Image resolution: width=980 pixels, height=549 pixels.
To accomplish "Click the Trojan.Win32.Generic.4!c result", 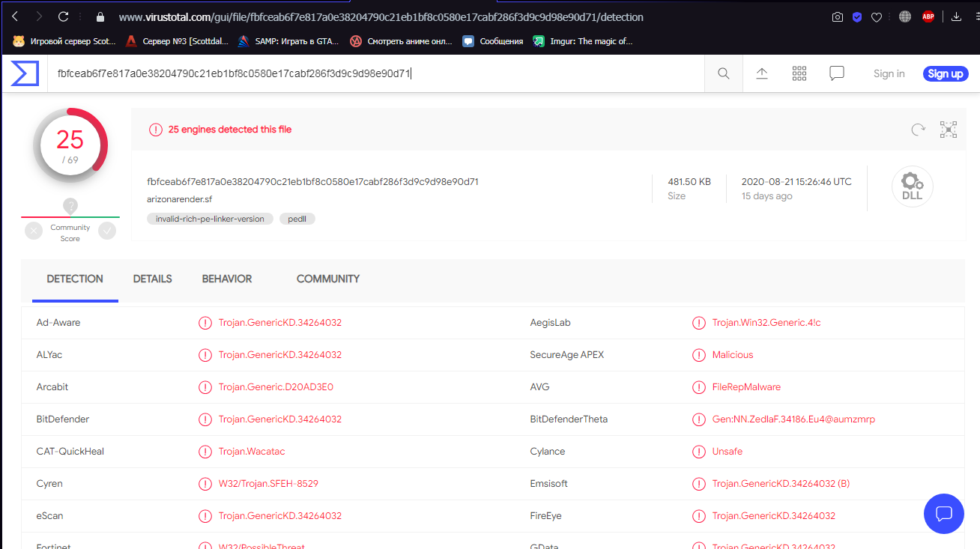I will [x=766, y=323].
